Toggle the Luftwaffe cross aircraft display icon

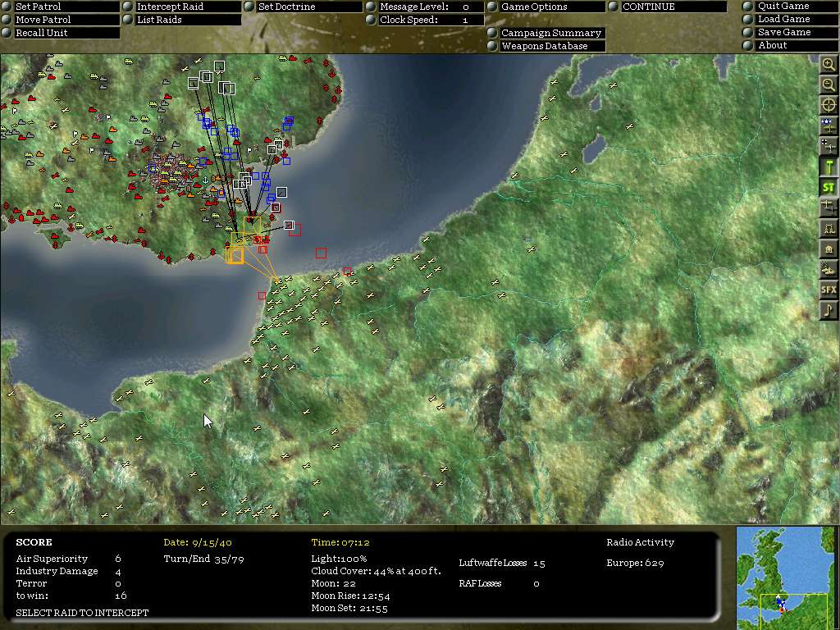(829, 146)
